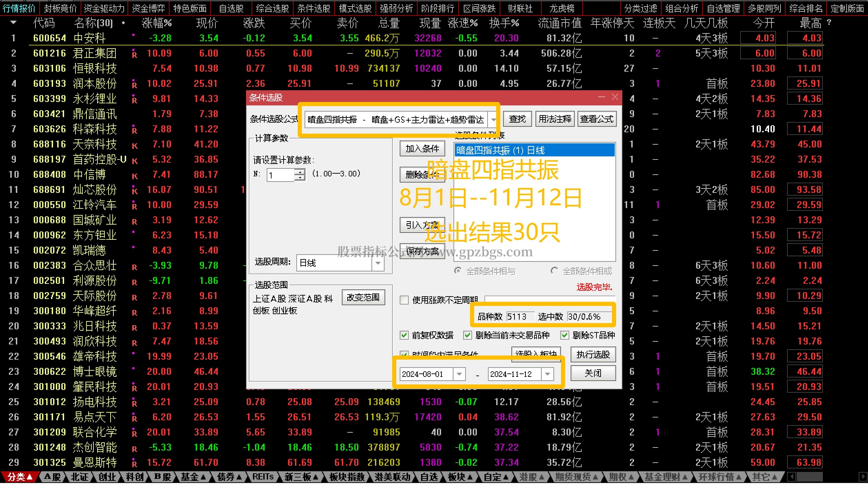Select the 板块指数 bottom tab

tap(347, 477)
